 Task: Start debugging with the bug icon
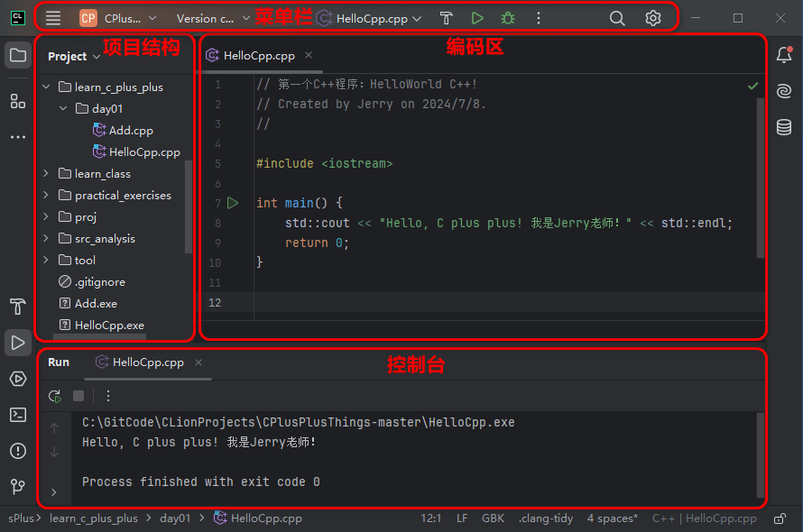(x=508, y=18)
